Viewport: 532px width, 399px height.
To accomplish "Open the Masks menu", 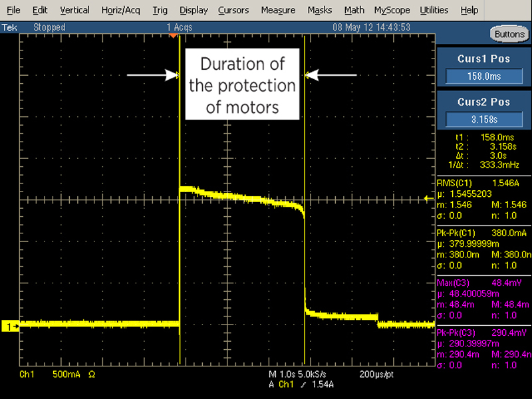I will (320, 11).
